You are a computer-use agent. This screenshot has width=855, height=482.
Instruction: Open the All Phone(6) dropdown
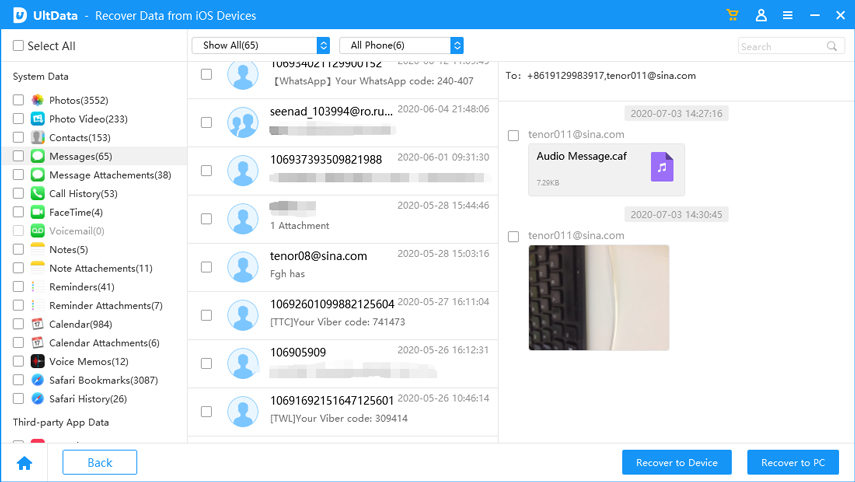401,45
